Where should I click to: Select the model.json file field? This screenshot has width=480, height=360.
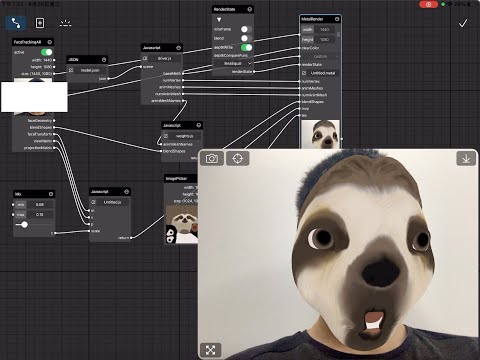[x=90, y=70]
